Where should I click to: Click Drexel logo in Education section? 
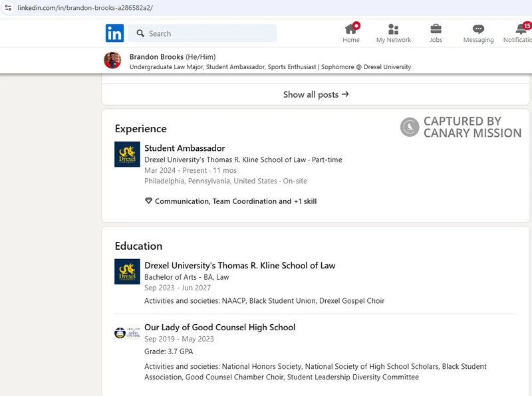point(127,272)
